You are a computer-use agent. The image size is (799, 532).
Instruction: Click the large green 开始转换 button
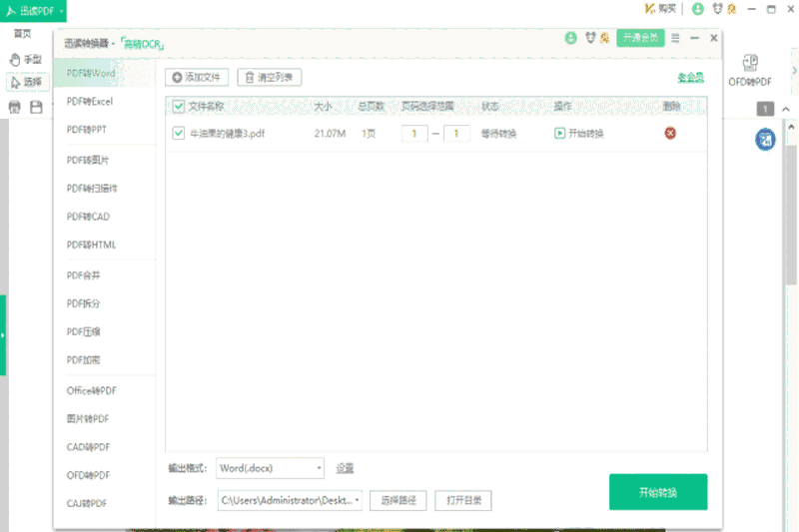(x=658, y=492)
